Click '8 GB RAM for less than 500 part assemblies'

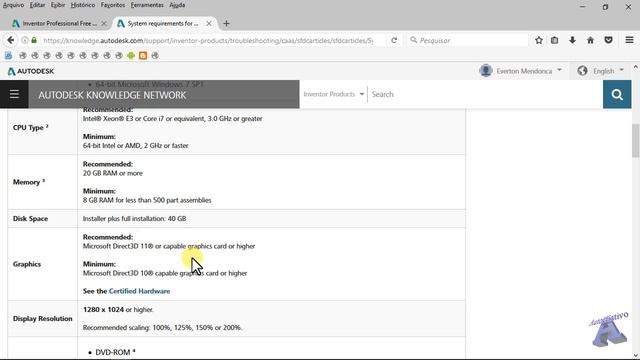pyautogui.click(x=147, y=200)
